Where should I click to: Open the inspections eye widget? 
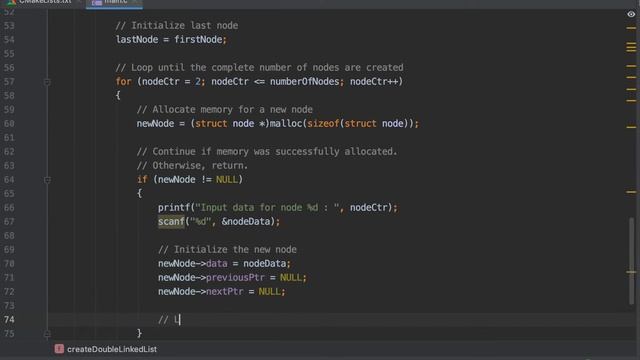631,14
